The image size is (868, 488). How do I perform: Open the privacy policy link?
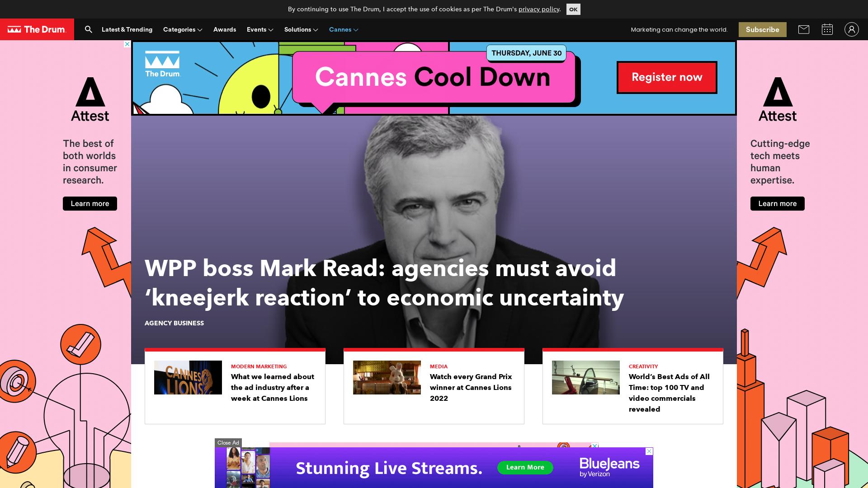tap(538, 9)
